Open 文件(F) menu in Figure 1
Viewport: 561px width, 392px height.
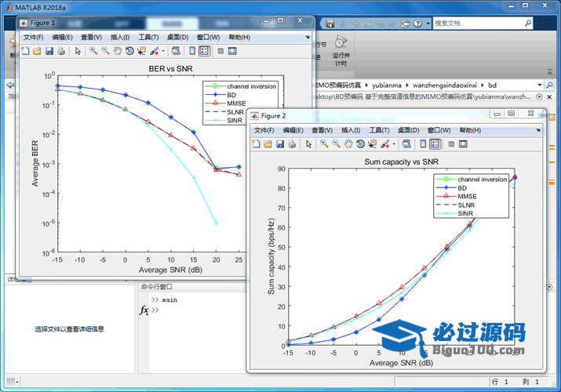(33, 37)
